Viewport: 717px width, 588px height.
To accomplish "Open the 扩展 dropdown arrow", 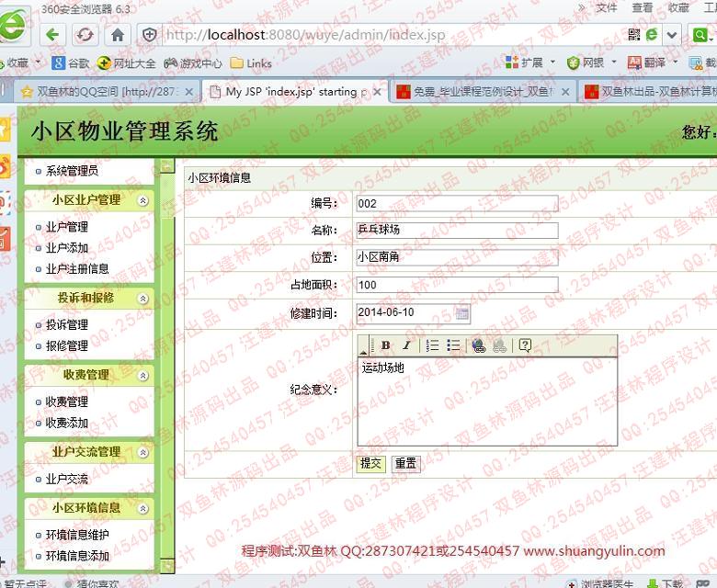I will click(x=552, y=62).
